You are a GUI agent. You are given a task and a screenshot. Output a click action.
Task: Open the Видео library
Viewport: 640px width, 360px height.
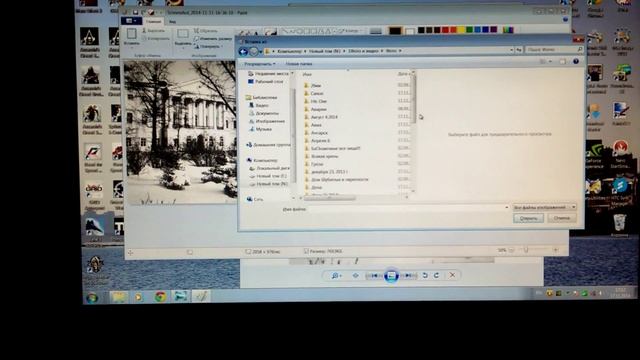(259, 105)
